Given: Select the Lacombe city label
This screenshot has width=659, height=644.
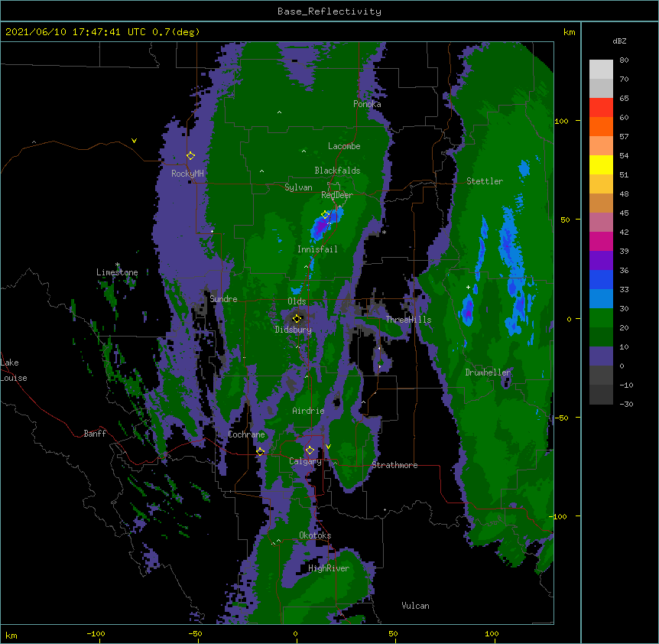Looking at the screenshot, I should (x=344, y=146).
